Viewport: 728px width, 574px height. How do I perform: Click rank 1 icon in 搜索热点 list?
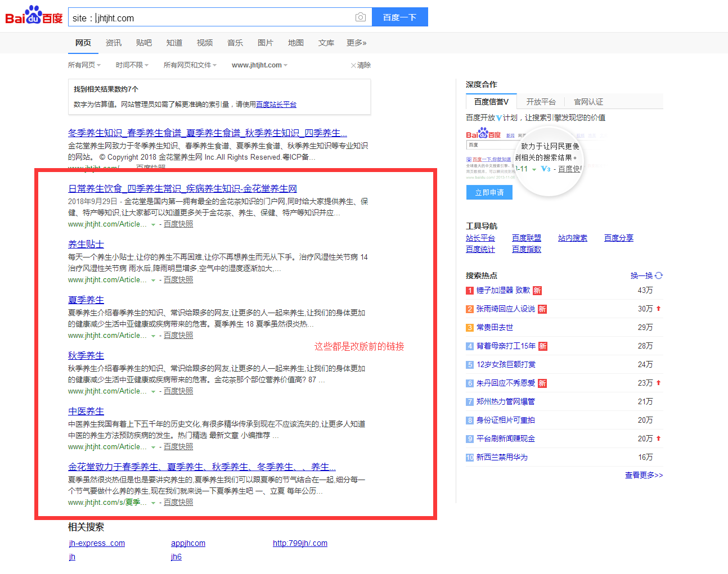(x=470, y=291)
